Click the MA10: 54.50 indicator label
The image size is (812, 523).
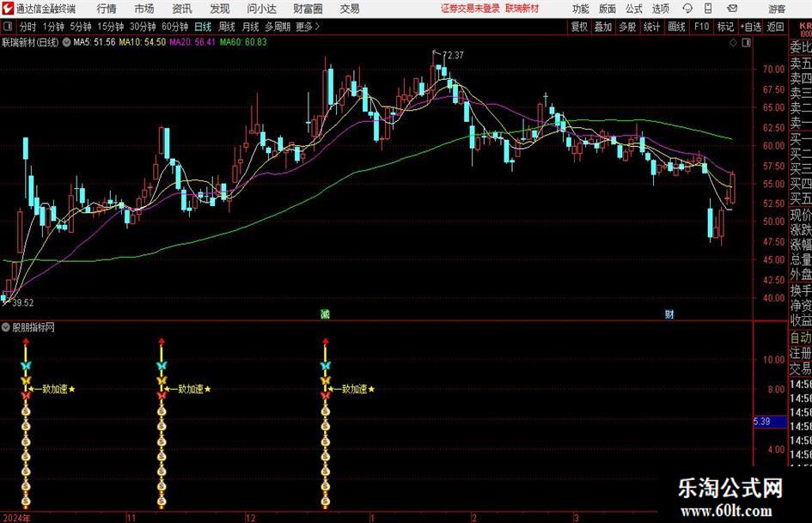click(x=143, y=42)
